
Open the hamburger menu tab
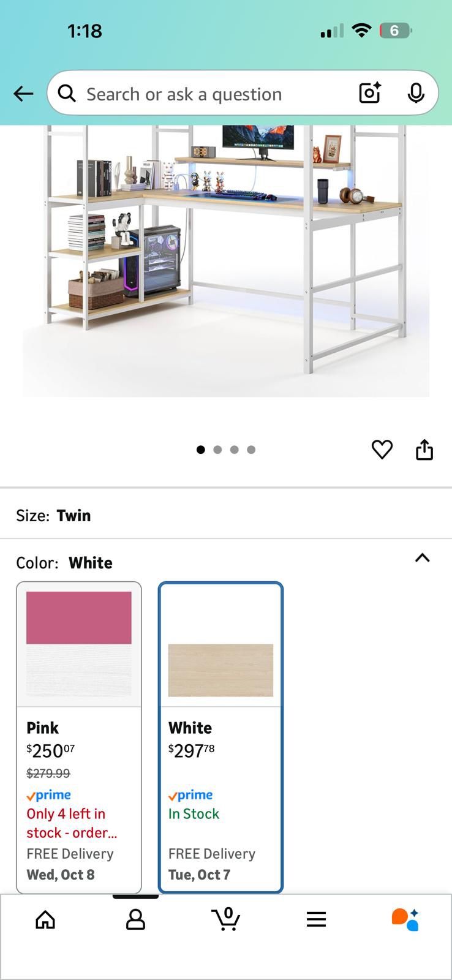(x=316, y=919)
